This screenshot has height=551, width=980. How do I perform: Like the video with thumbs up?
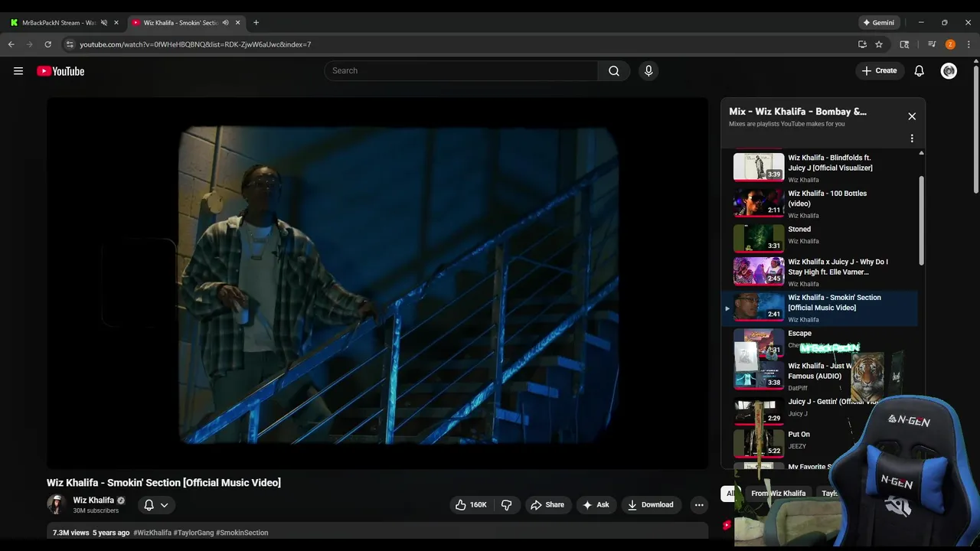pos(471,505)
